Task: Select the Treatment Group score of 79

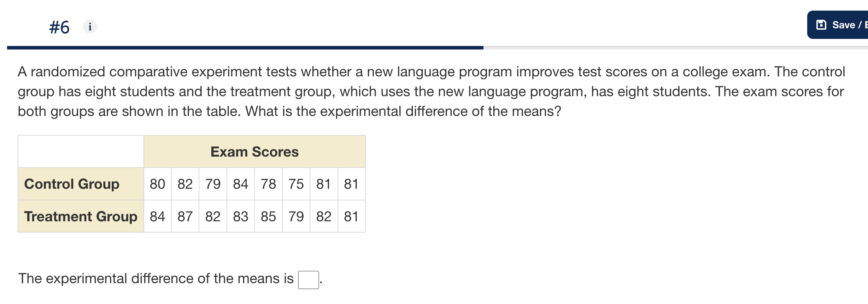Action: click(296, 217)
